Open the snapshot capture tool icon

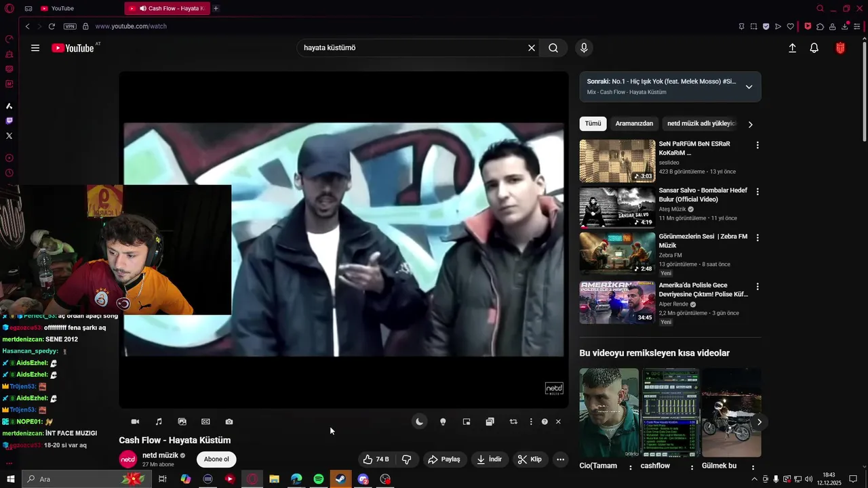pos(753,26)
